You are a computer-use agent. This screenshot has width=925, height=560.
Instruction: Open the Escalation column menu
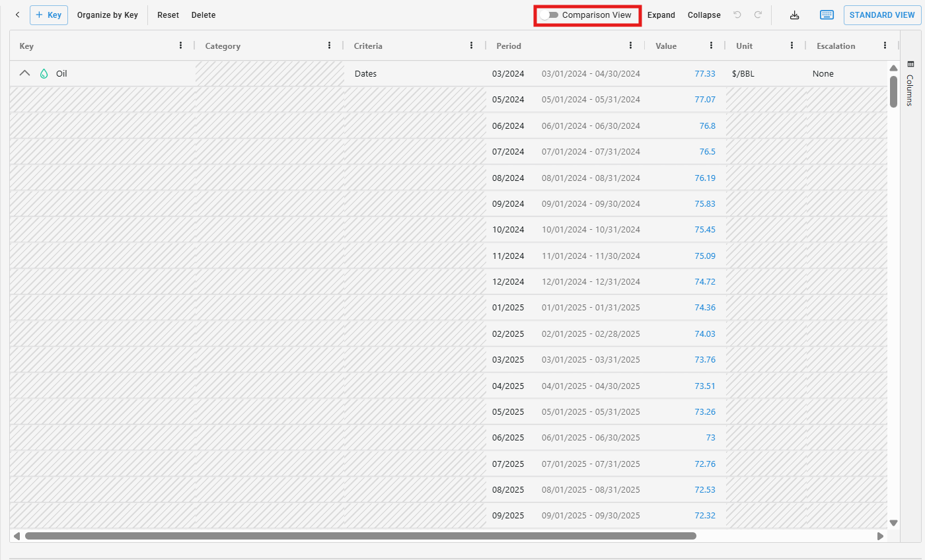[x=885, y=46]
